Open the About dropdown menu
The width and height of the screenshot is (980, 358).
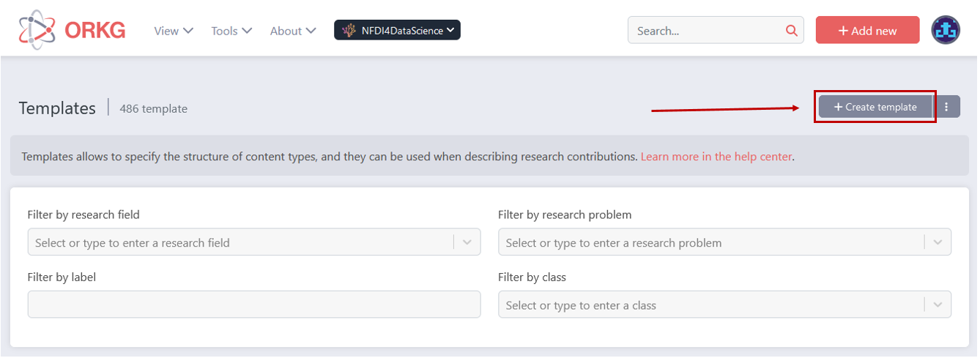pyautogui.click(x=293, y=31)
